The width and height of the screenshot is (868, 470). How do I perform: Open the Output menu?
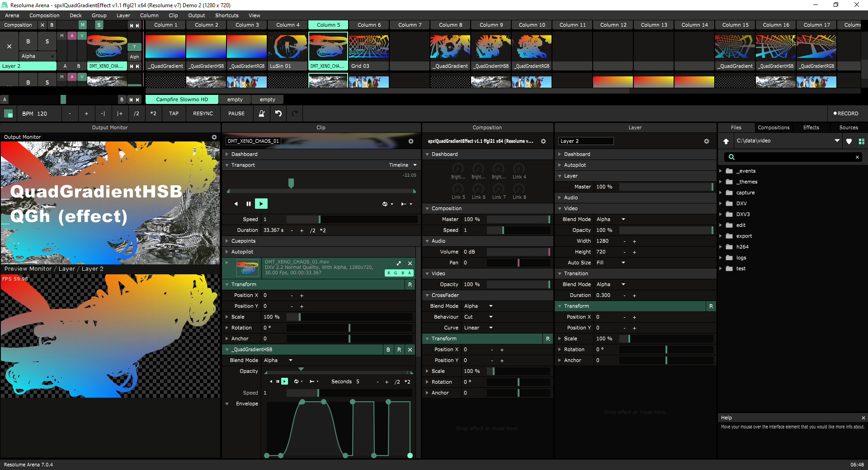click(197, 15)
